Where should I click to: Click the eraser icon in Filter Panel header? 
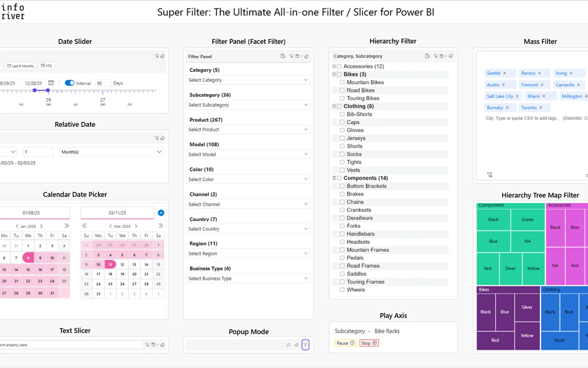[x=306, y=56]
